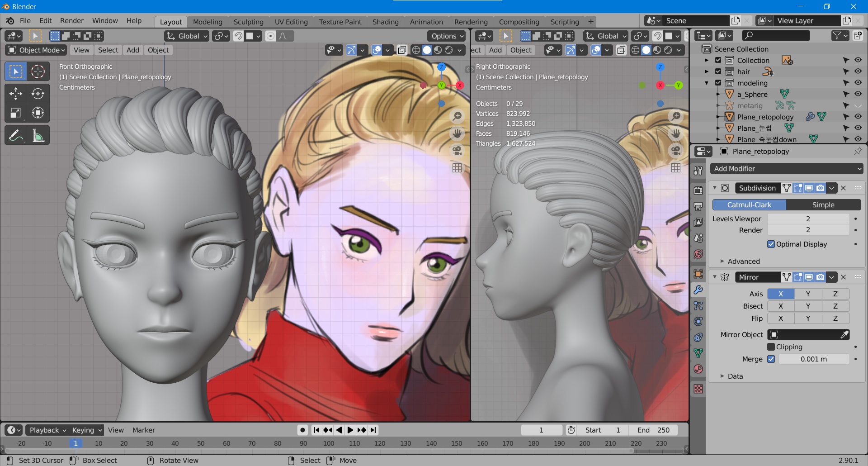Toggle Flip Z button
The image size is (868, 466).
pos(835,319)
